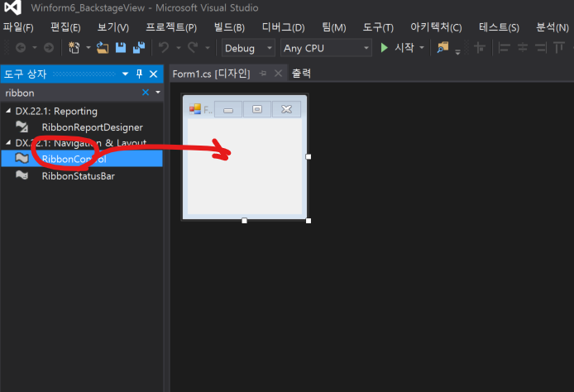Click the Visual Studio logo icon
Screen dimensions: 574x392
coord(12,7)
